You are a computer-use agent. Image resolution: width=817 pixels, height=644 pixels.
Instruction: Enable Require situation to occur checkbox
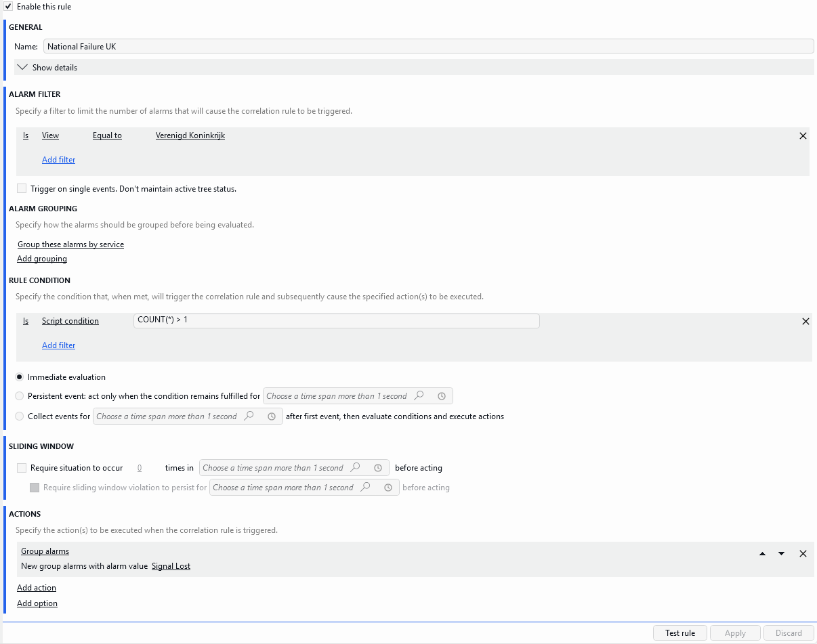point(22,468)
